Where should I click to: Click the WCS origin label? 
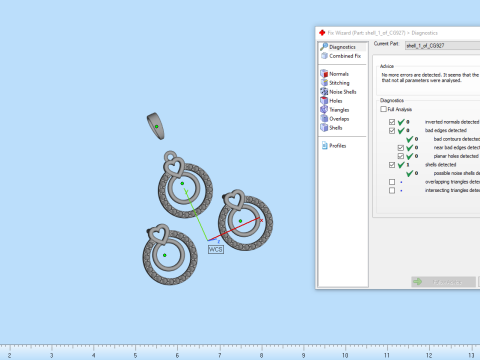point(215,249)
